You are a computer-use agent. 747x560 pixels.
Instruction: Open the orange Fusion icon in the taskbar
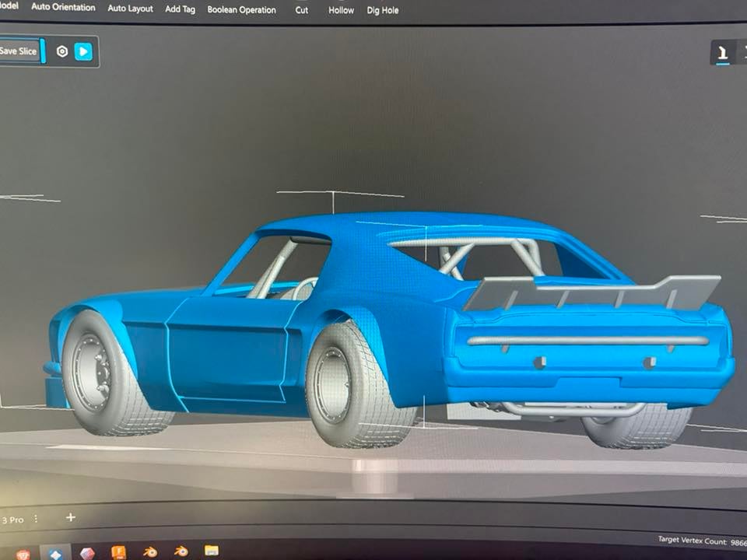tap(118, 552)
